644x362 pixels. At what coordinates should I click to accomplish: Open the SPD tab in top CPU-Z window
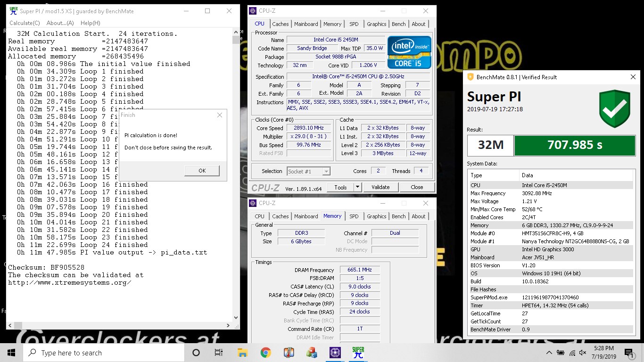click(354, 24)
